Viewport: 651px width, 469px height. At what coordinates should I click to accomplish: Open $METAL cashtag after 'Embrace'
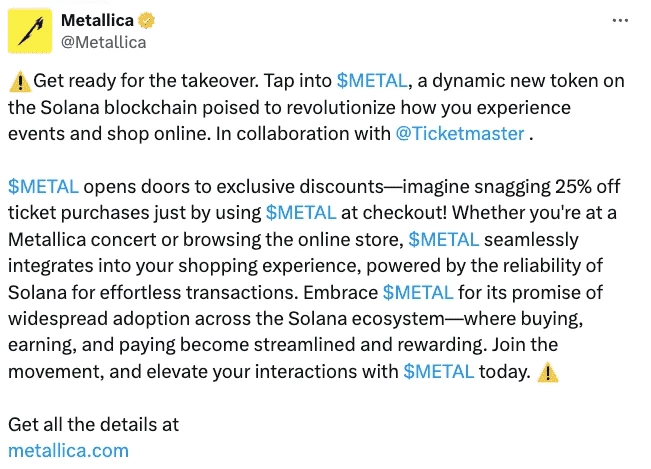(418, 293)
